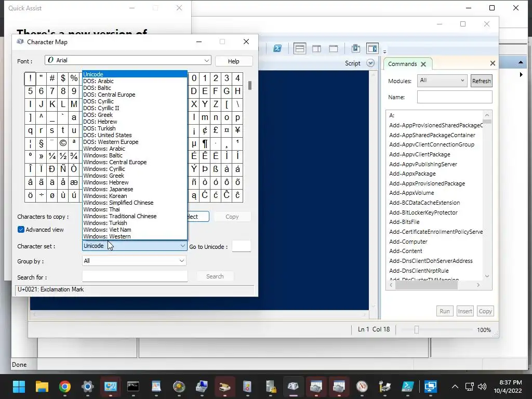The image size is (532, 399).
Task: Click the Go to Unicode field
Action: pyautogui.click(x=241, y=246)
